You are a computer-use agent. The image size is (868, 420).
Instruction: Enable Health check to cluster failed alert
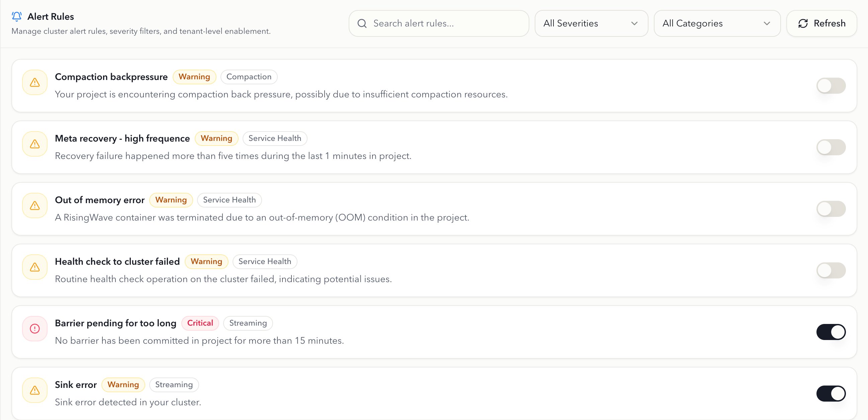[831, 270]
